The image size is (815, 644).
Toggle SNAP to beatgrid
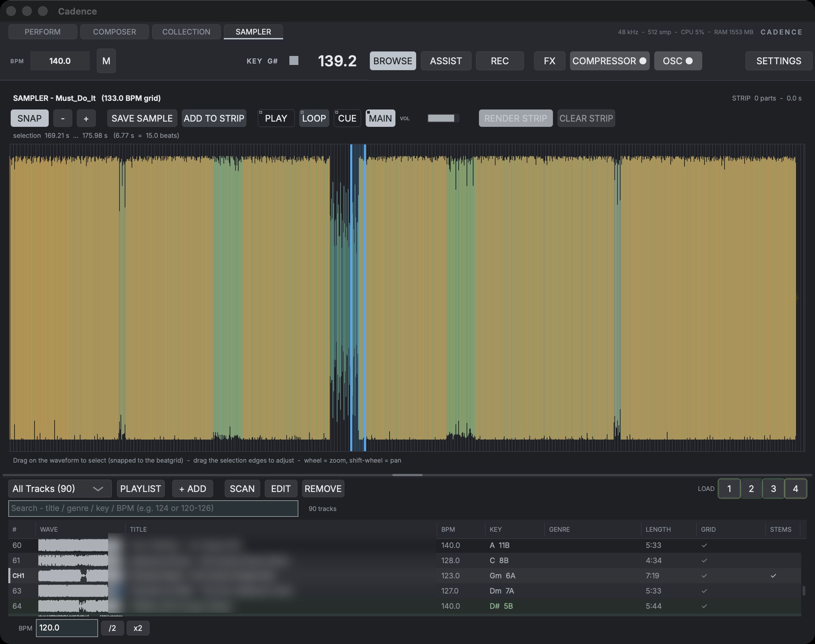tap(29, 118)
